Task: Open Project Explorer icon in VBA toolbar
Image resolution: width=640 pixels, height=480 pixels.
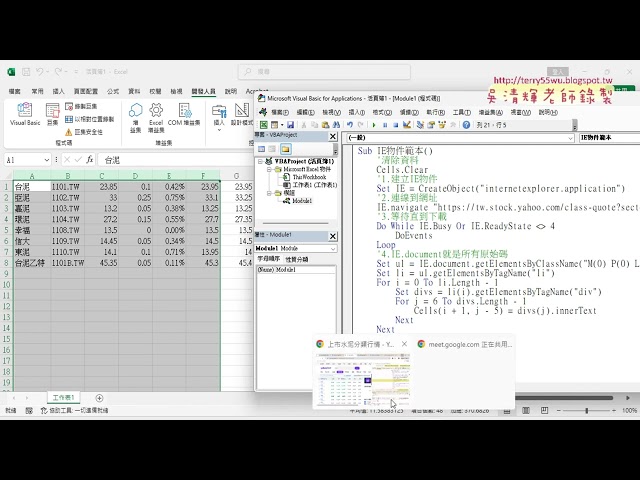Action: point(420,125)
